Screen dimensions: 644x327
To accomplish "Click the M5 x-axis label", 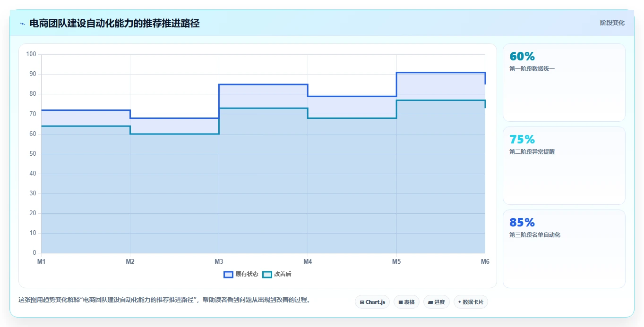I will [396, 261].
